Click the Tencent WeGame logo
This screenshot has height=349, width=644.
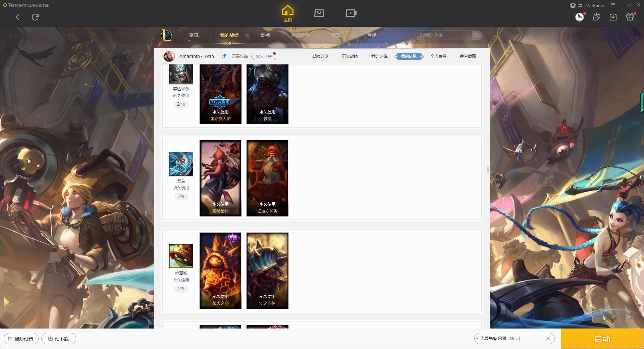coord(26,5)
